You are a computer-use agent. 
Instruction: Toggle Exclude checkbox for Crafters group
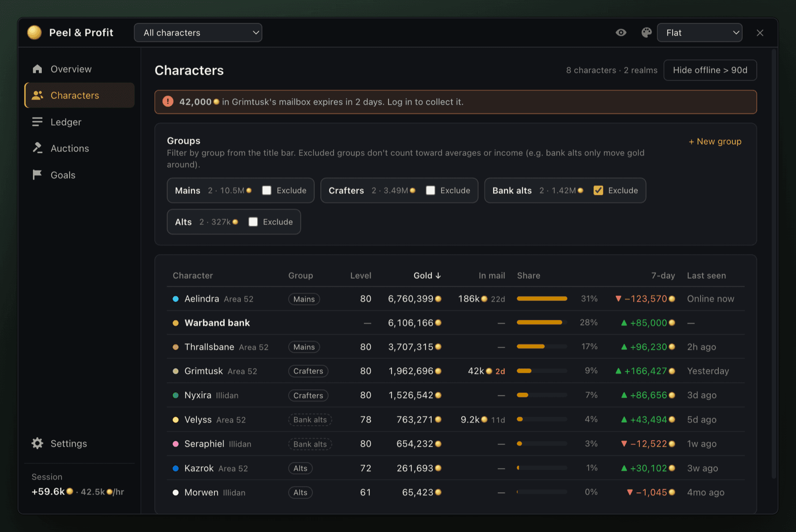[x=430, y=190]
